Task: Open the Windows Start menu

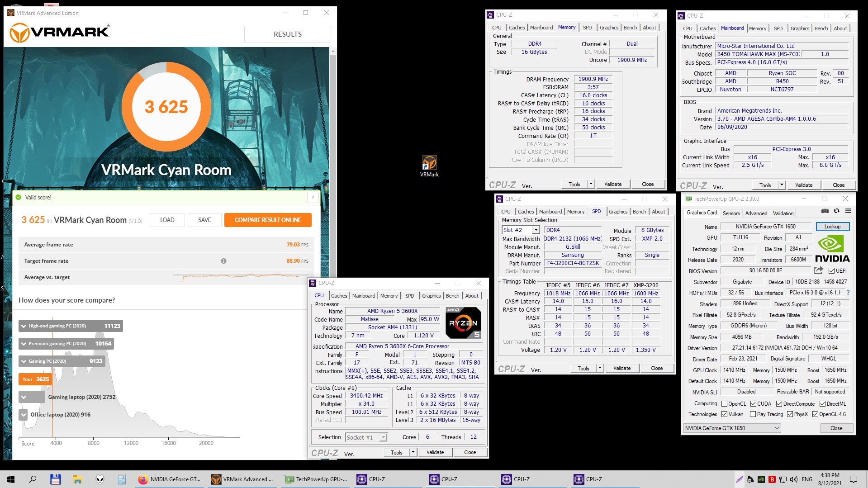Action: [x=11, y=479]
